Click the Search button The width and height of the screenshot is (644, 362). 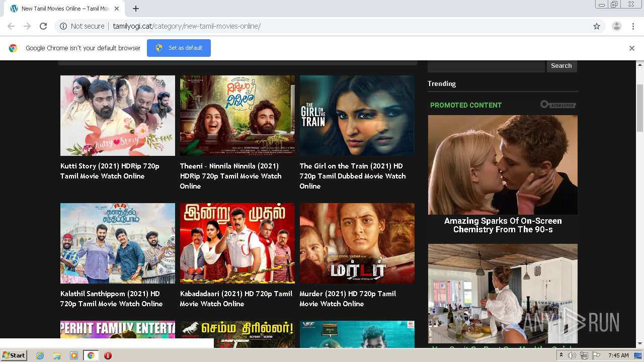(561, 66)
